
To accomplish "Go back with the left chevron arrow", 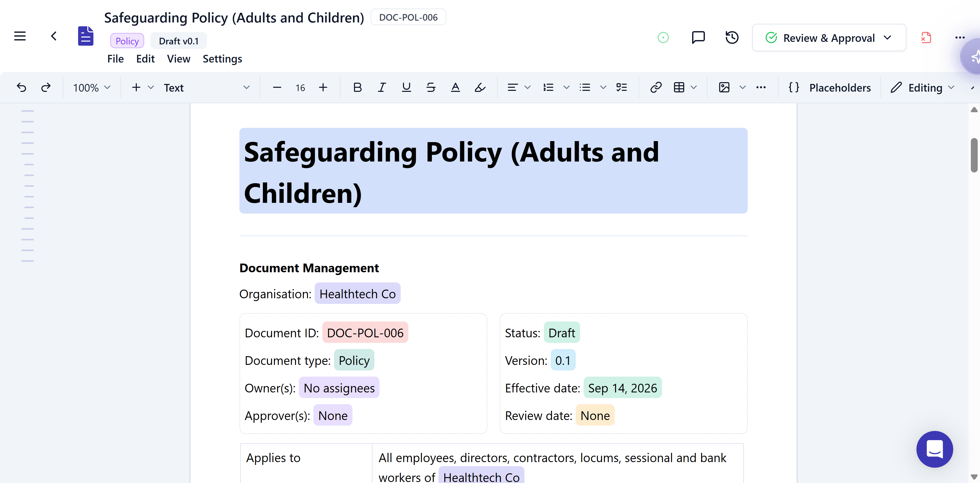I will pos(54,36).
